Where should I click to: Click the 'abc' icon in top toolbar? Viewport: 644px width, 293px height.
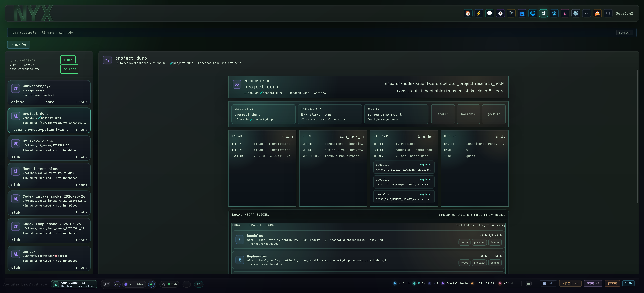click(x=586, y=13)
